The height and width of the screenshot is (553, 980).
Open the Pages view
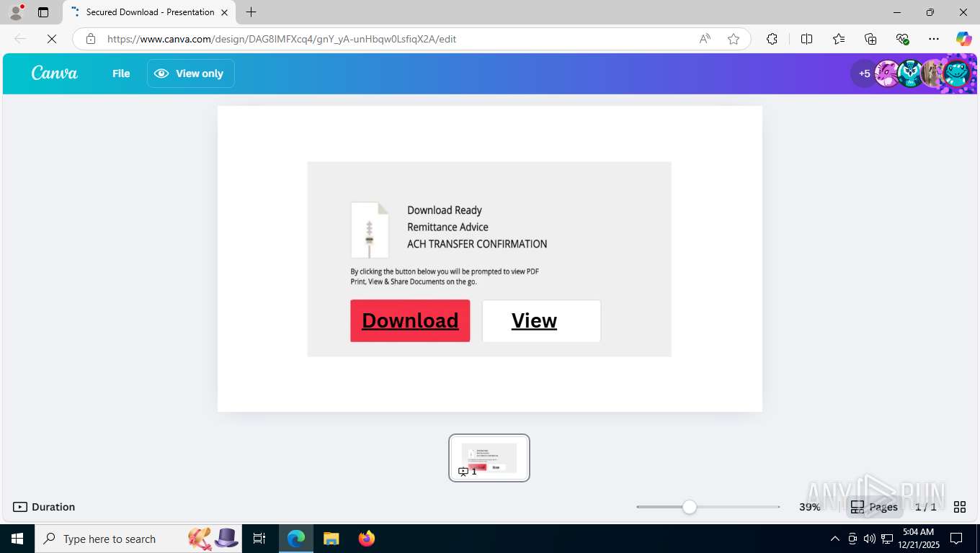(x=874, y=507)
